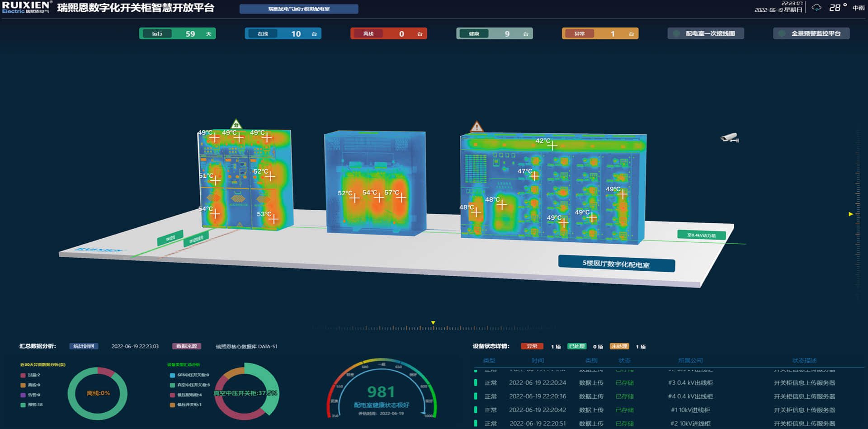Toggle the 低压配电柜 legend entry
868x429 pixels.
[186, 395]
